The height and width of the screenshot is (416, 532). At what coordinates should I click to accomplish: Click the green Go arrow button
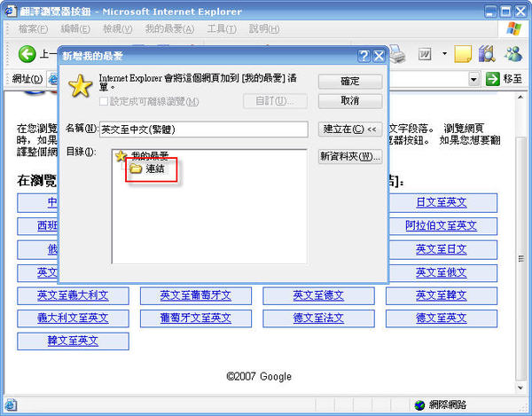pos(493,79)
